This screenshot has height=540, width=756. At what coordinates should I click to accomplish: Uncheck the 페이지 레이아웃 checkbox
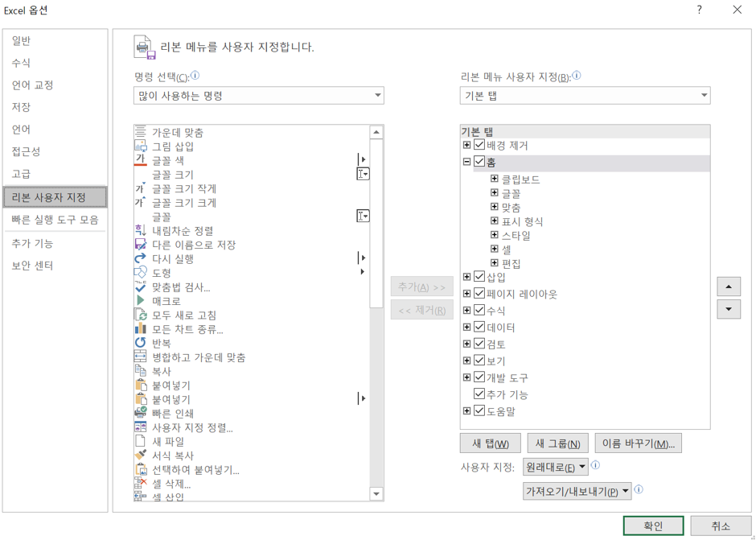[x=479, y=294]
